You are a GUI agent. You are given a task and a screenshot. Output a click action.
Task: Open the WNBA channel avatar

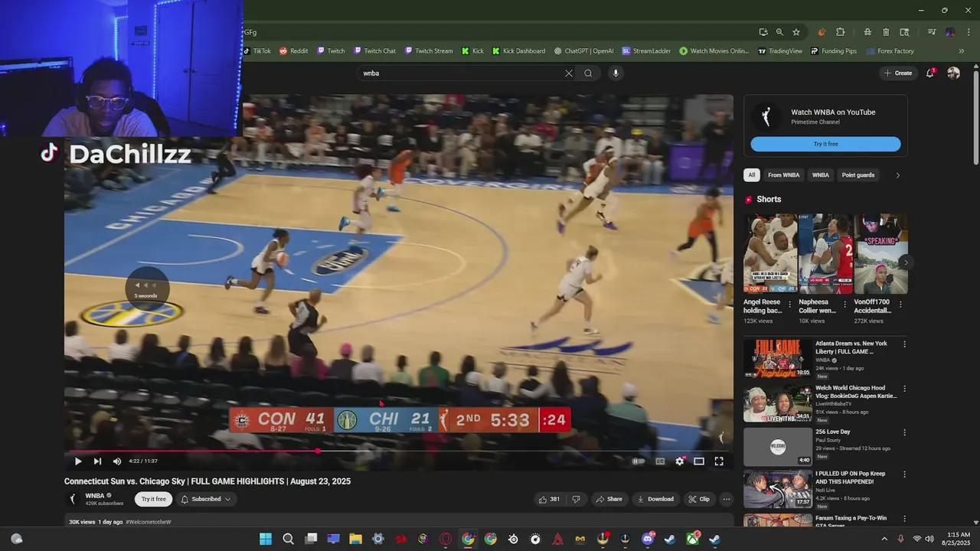[73, 499]
